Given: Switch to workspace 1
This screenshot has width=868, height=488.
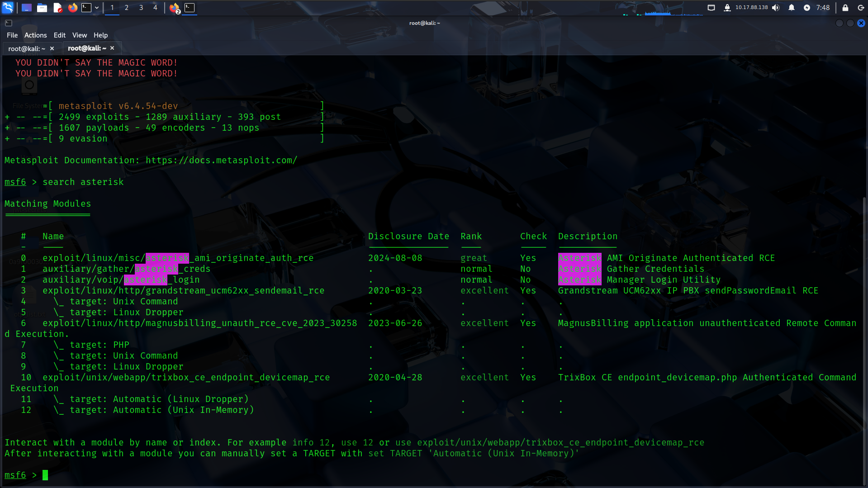Looking at the screenshot, I should click(112, 8).
